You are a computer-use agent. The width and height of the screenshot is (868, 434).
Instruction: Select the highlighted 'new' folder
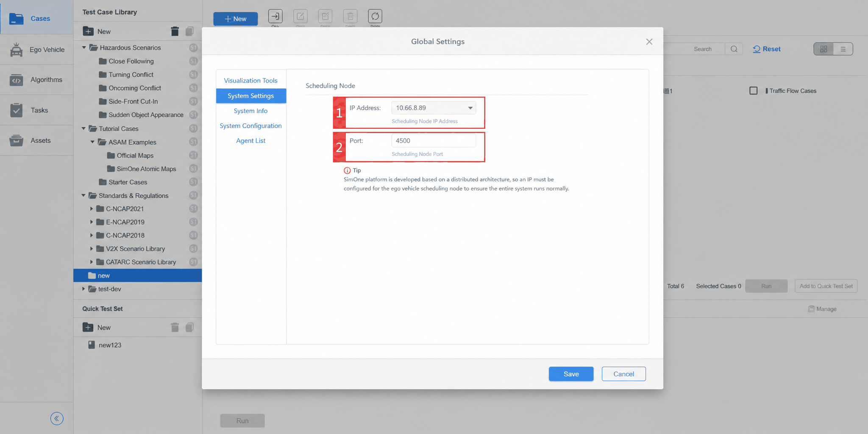[x=138, y=275]
